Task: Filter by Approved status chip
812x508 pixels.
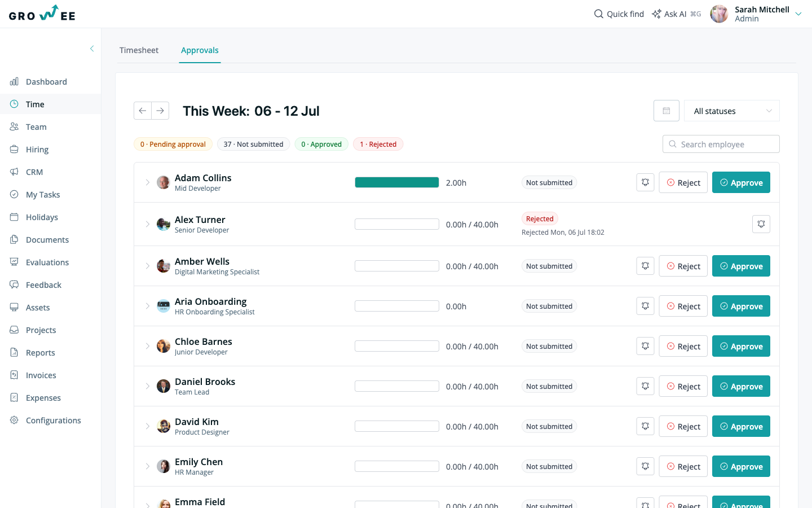Action: [x=321, y=144]
